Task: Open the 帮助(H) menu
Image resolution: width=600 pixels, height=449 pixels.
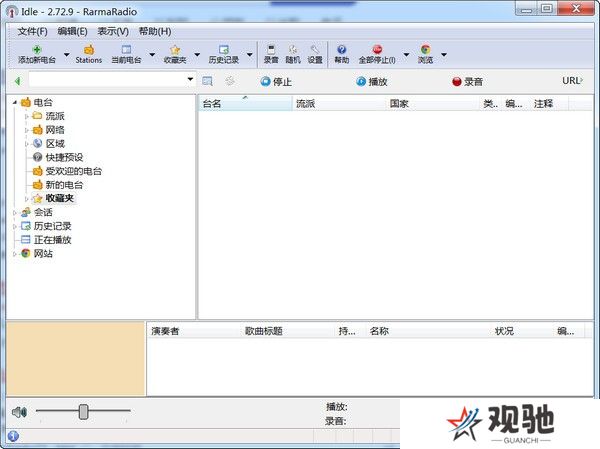Action: pos(155,31)
